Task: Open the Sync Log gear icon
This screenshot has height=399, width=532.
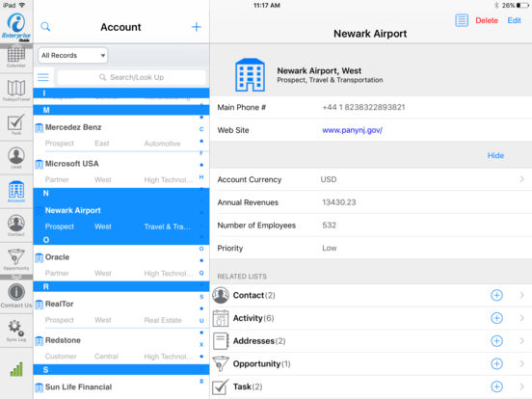Action: [16, 331]
